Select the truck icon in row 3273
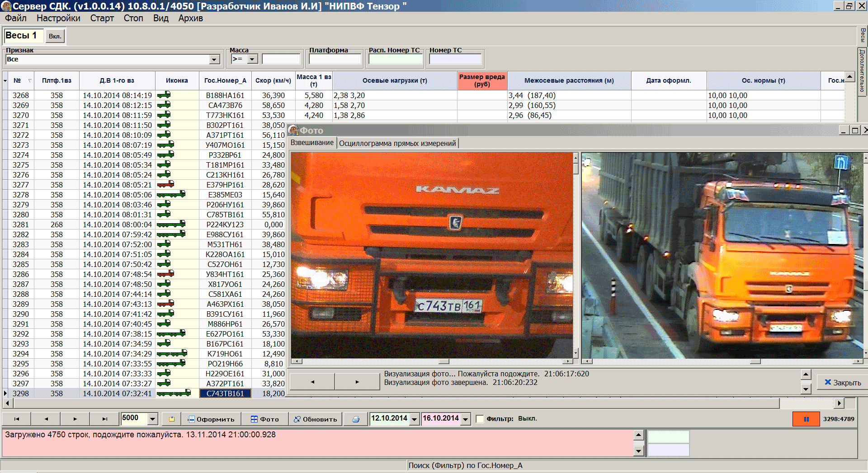Screen dimensions: 868x473 (x=165, y=145)
